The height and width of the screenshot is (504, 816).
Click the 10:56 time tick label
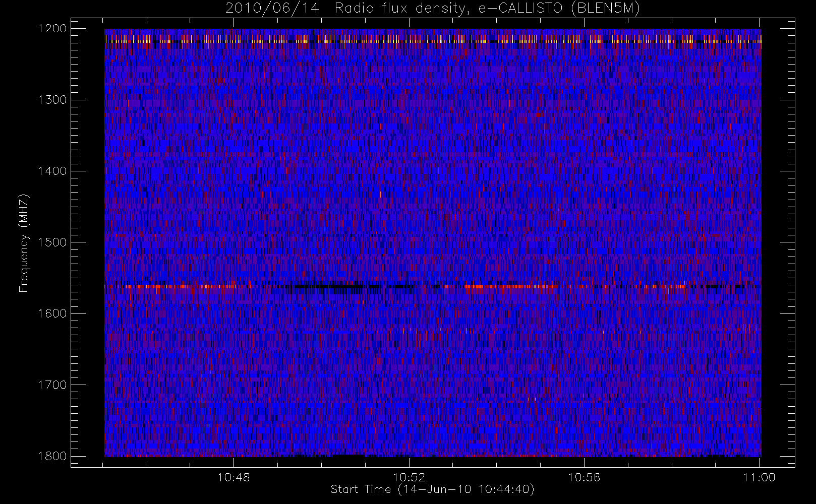(584, 477)
